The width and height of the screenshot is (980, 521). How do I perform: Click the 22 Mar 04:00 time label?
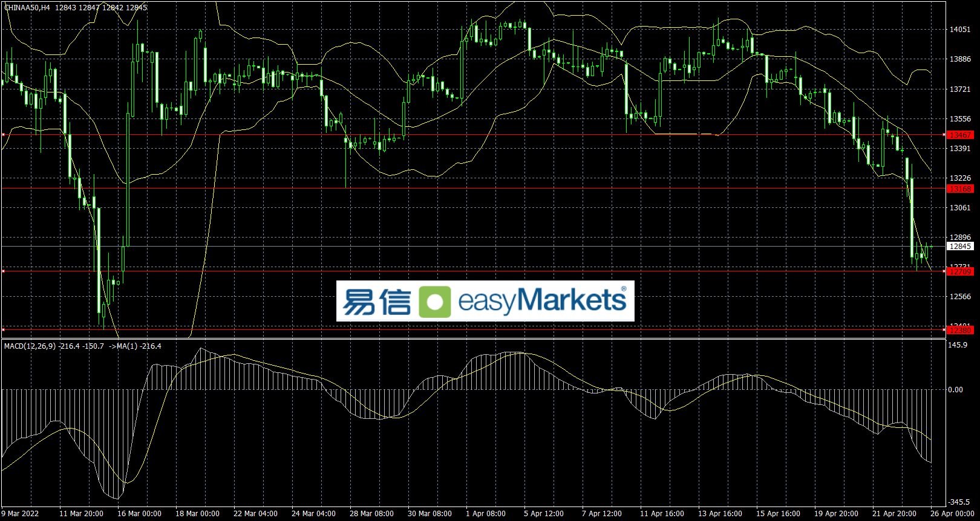[255, 514]
